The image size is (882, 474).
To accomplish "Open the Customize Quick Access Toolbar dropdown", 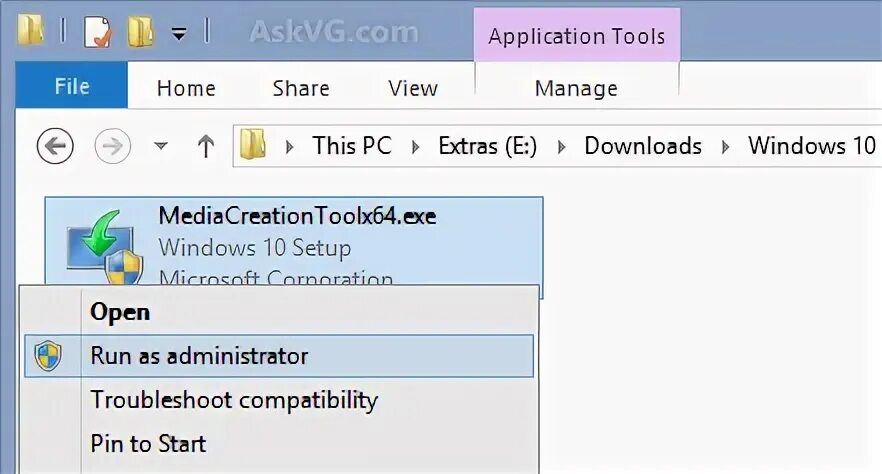I will [179, 34].
